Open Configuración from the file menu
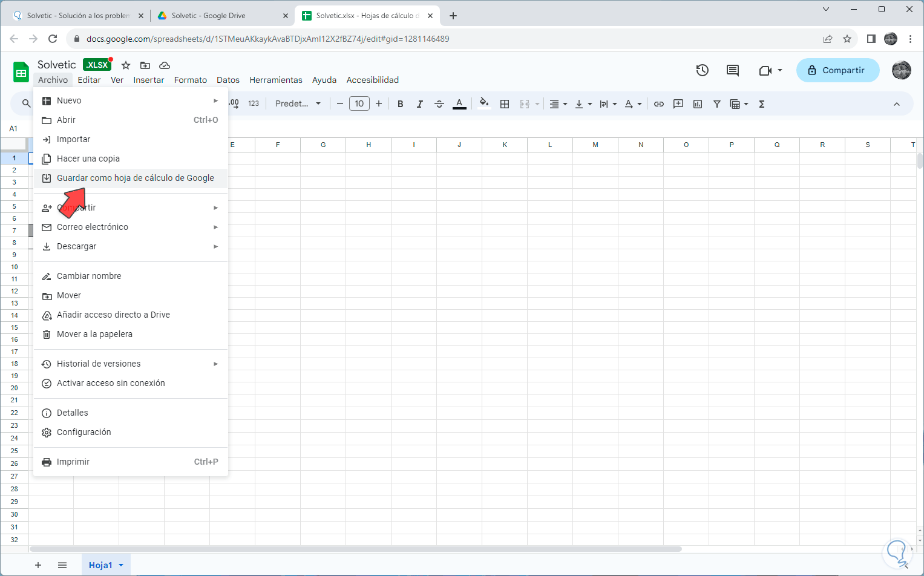This screenshot has height=576, width=924. pyautogui.click(x=131, y=432)
